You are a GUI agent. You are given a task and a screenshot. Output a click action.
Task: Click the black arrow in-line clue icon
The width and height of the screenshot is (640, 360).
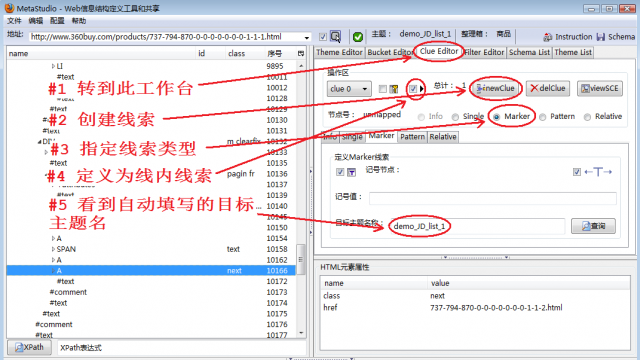[x=422, y=89]
